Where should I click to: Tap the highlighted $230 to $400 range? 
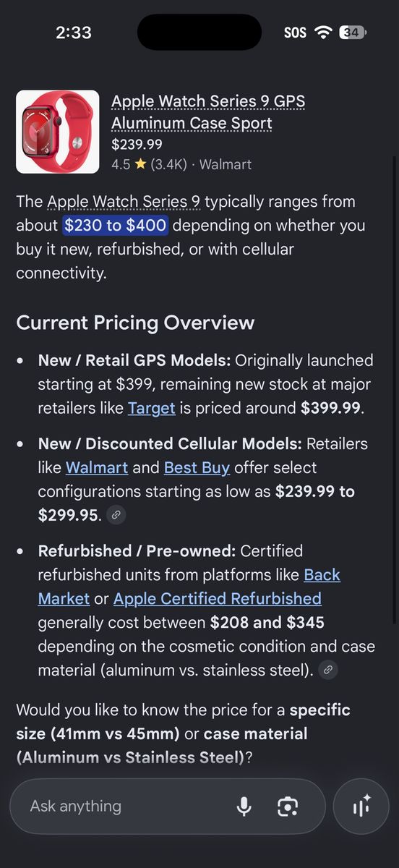pos(116,225)
